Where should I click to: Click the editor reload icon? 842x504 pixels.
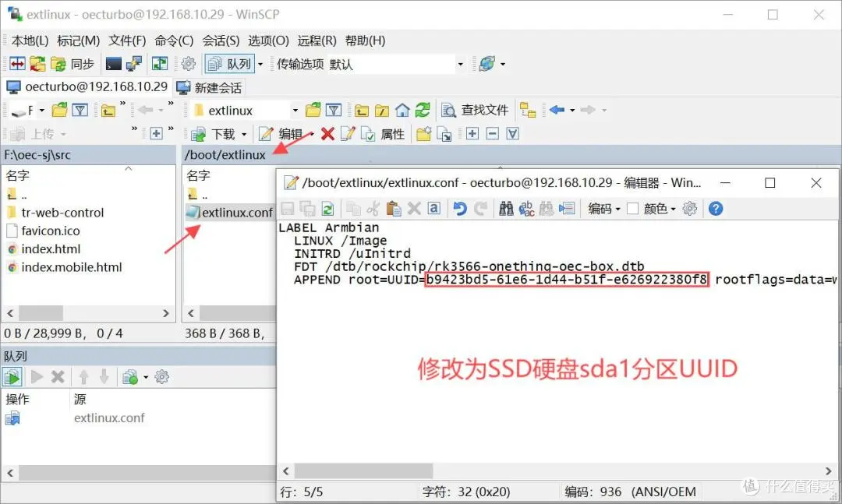(327, 208)
